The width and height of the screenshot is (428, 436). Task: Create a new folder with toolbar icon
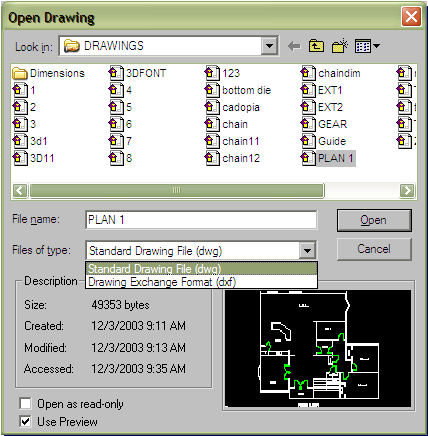pos(340,46)
